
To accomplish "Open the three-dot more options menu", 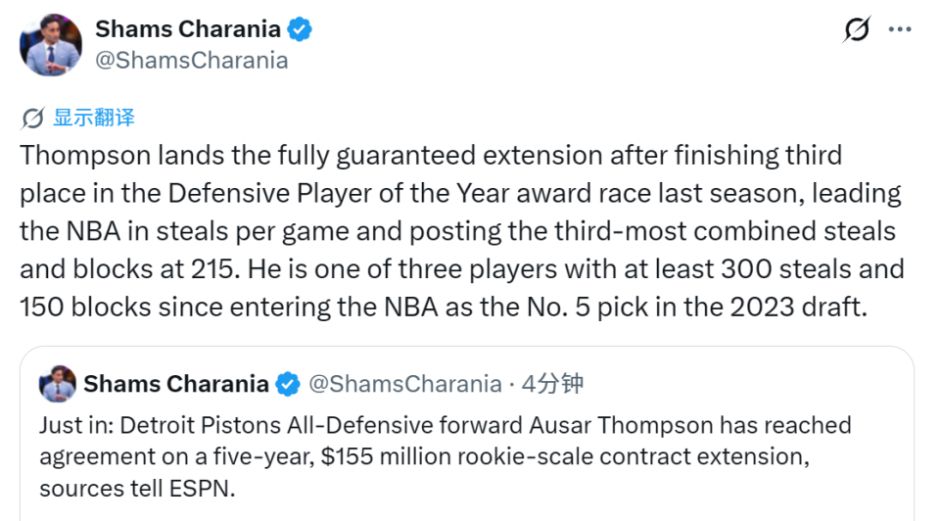I will point(900,29).
